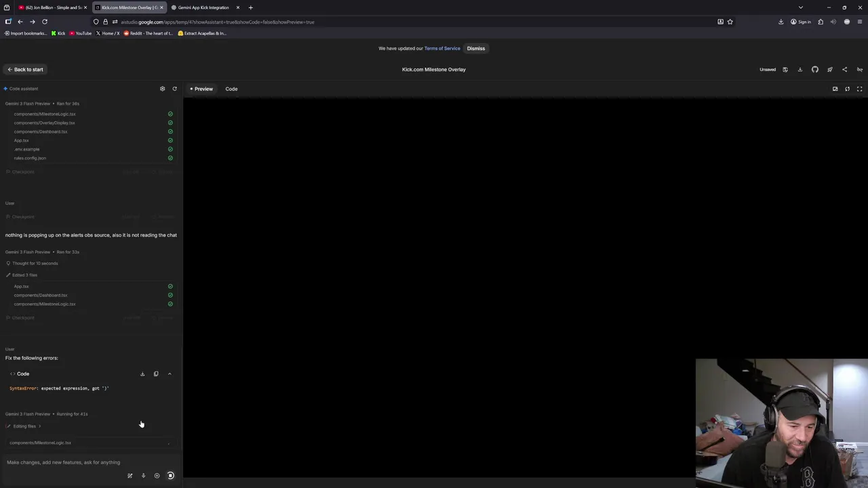Click the Back to start button
The image size is (868, 488).
pyautogui.click(x=25, y=69)
